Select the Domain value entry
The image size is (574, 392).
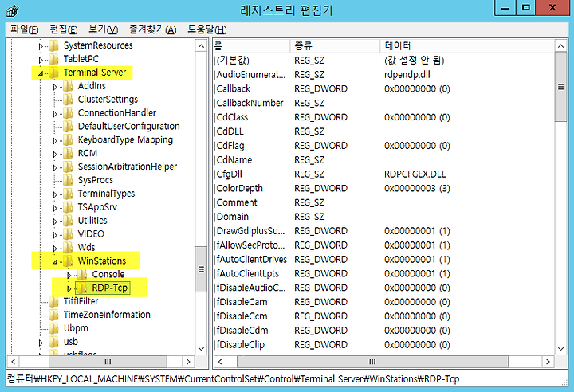233,217
